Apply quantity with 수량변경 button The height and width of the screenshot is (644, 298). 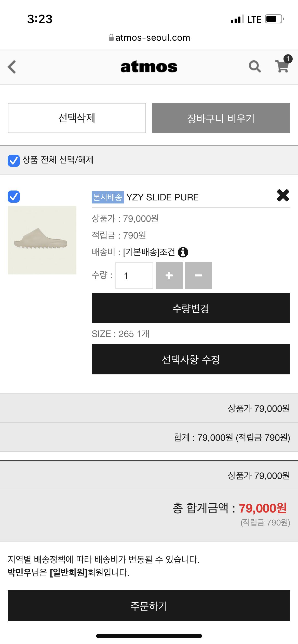(x=191, y=308)
